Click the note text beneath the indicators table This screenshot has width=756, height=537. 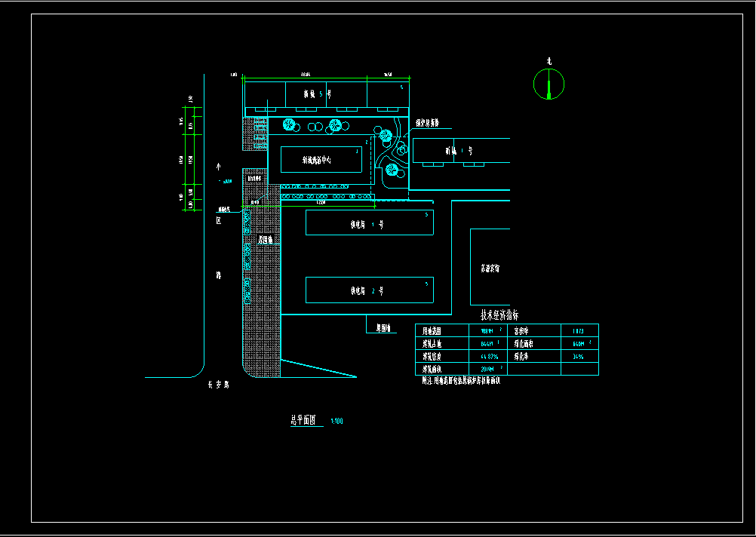461,381
